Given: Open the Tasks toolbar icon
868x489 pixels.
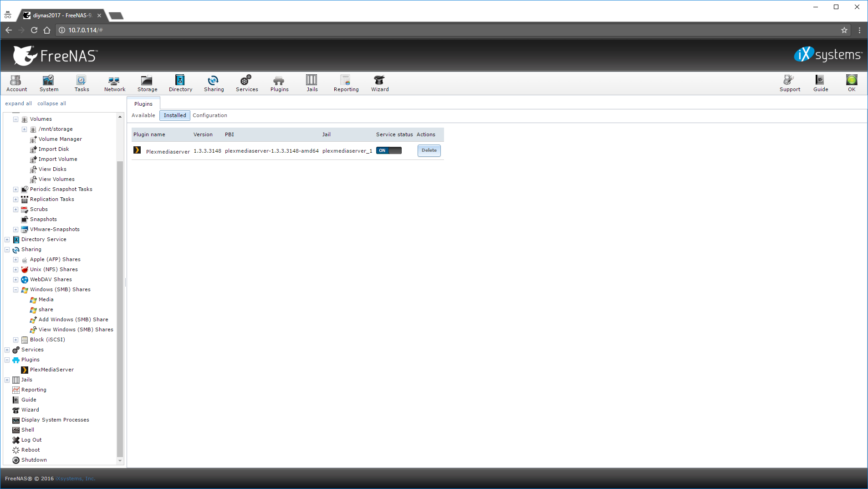Looking at the screenshot, I should click(82, 83).
